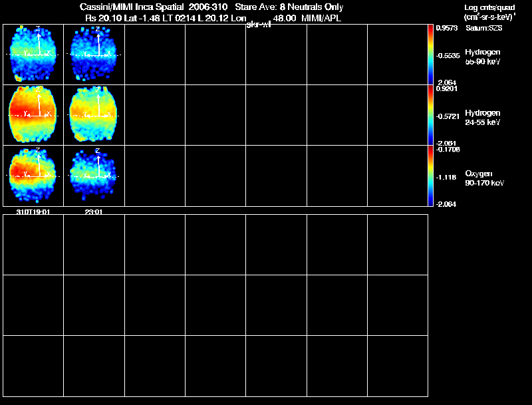The height and width of the screenshot is (405, 532).
Task: Click the Hydrogen 55-90 keV minimum '2.064'
Action: click(x=446, y=82)
